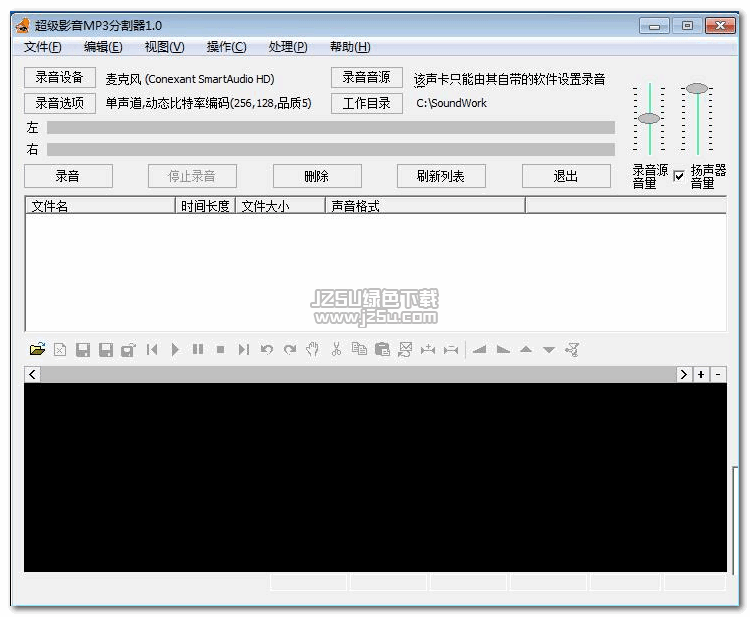Click the 文件大小 column header
This screenshot has height=617, width=750.
click(280, 206)
